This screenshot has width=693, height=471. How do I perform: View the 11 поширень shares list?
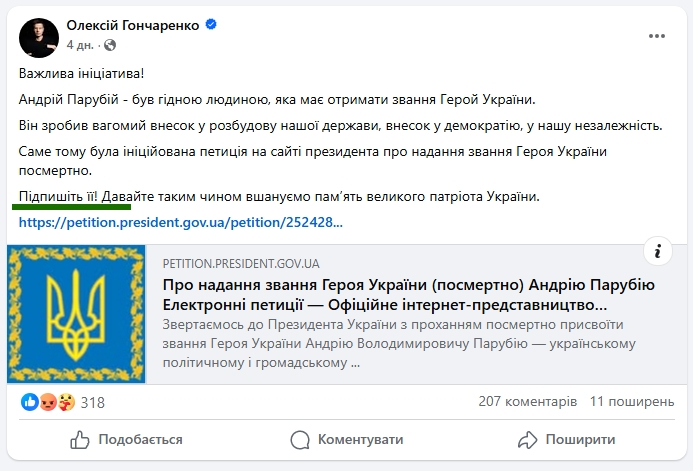[x=632, y=401]
